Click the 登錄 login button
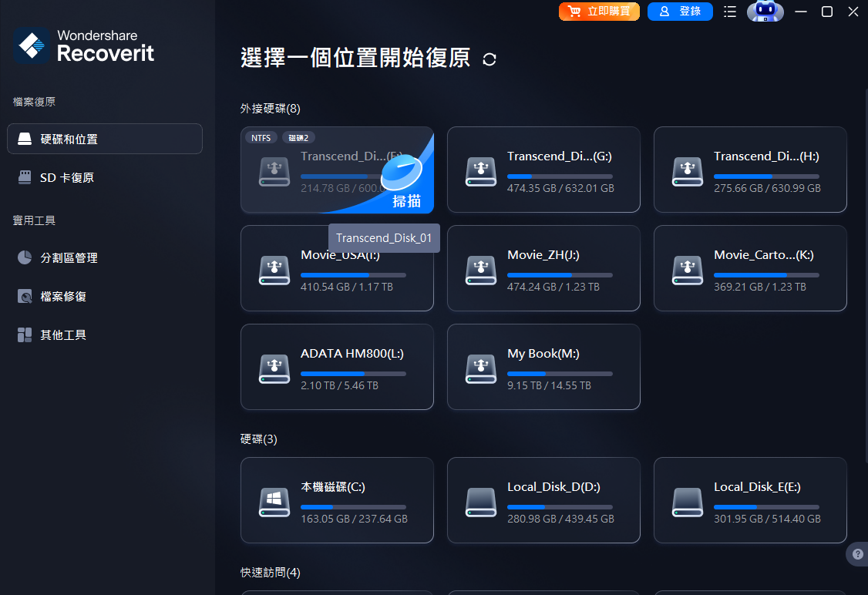 (680, 11)
